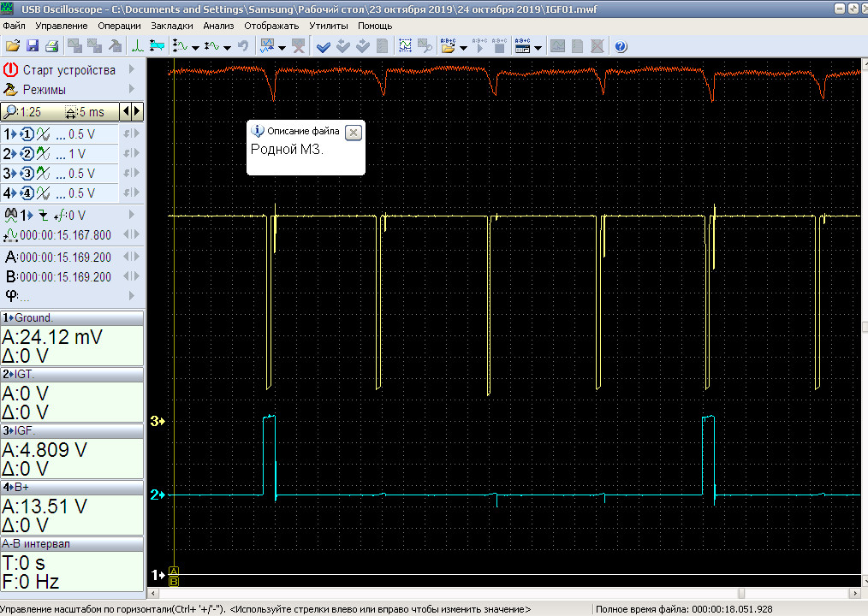Open dropdown arrow next to waveform toolbar icon
Screen dimensions: 868x616
pos(196,47)
